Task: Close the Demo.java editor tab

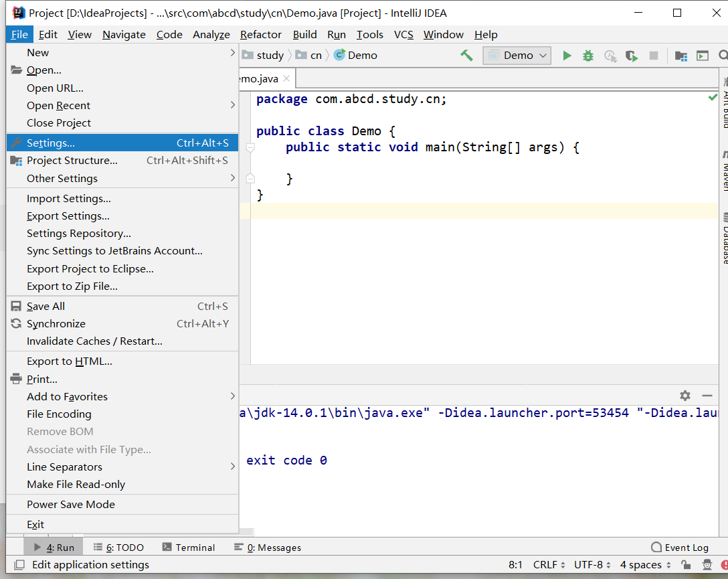Action: click(x=286, y=78)
